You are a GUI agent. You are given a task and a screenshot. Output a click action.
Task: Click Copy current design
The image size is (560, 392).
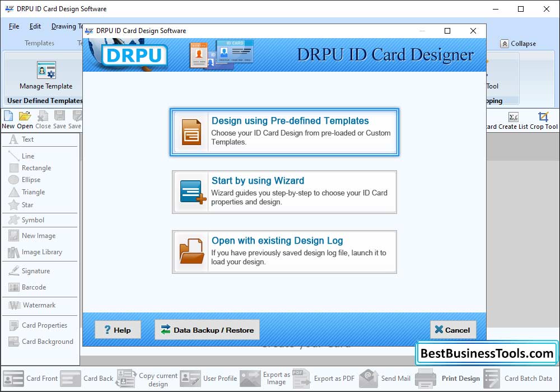(x=147, y=379)
